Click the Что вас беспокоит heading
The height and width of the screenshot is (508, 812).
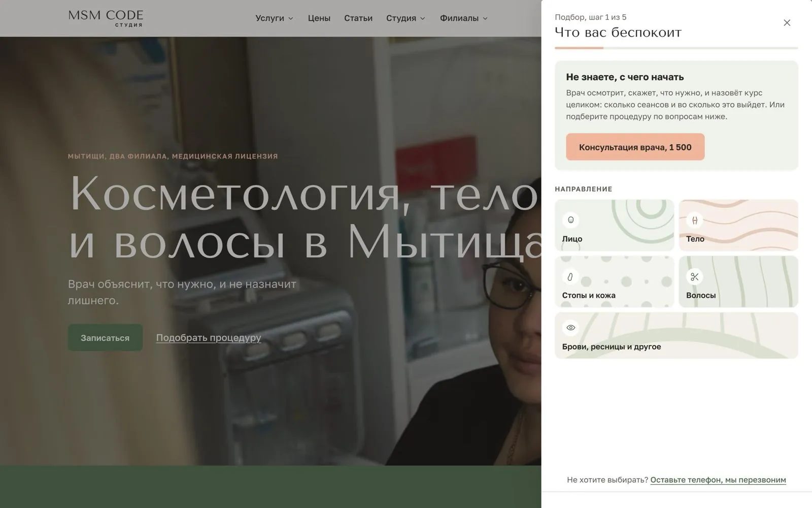coord(618,33)
